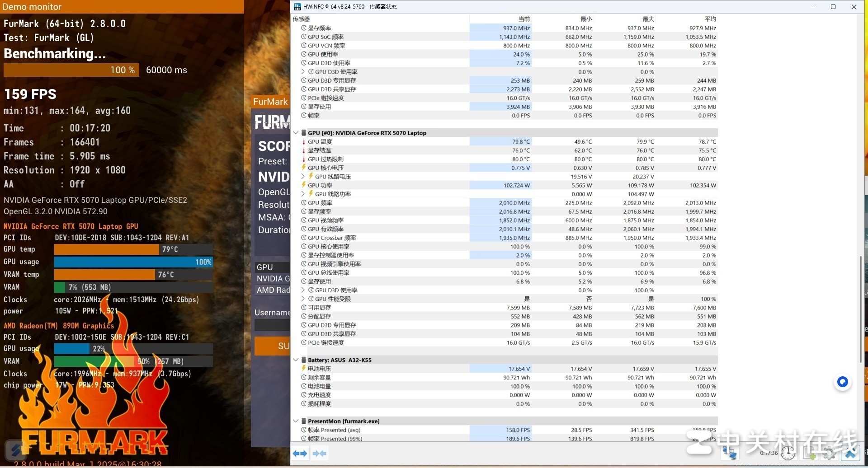Viewport: 868px width, 468px height.
Task: Expand the GPU 线路电压 sub-rows
Action: 303,177
